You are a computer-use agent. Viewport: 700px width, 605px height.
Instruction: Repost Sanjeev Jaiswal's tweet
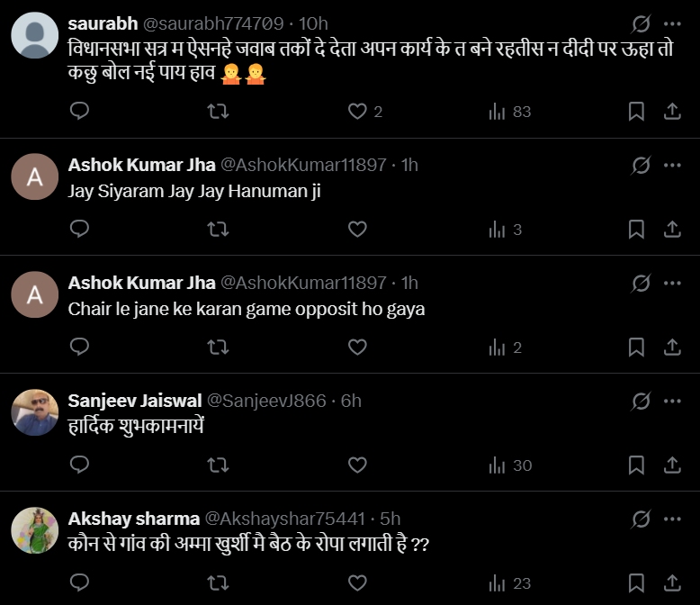[218, 465]
